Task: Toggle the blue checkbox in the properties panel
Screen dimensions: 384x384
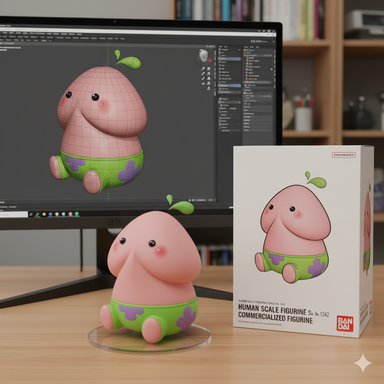Action: (245, 104)
